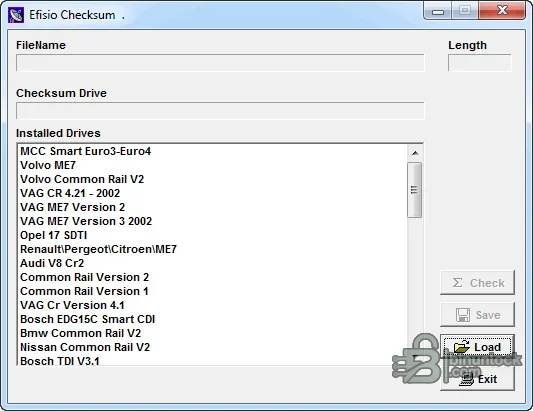Screen dimensions: 533x411
Task: Minimize the Efisio Checksum window
Action: [438, 11]
